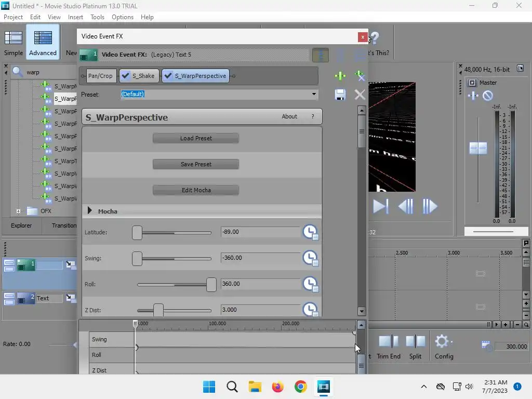Viewport: 532px width, 399px height.
Task: Select Pan/Crop in effect chain
Action: click(x=100, y=76)
